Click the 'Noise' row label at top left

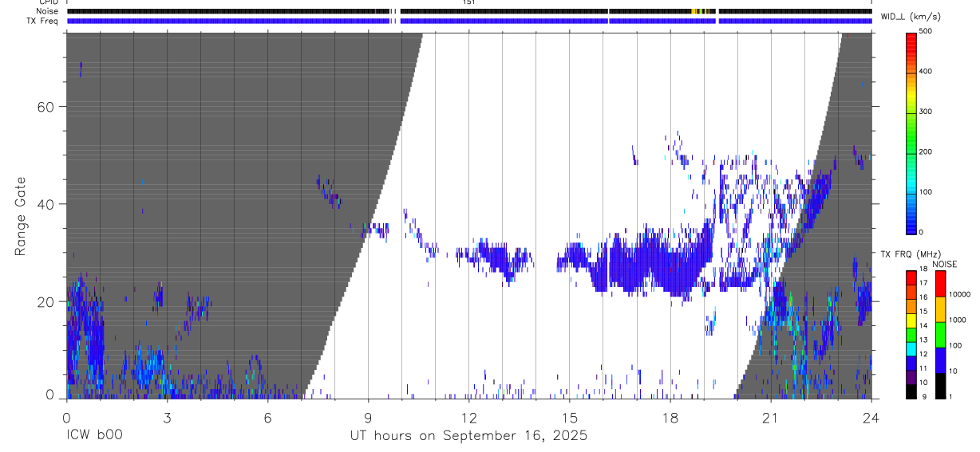pos(48,11)
